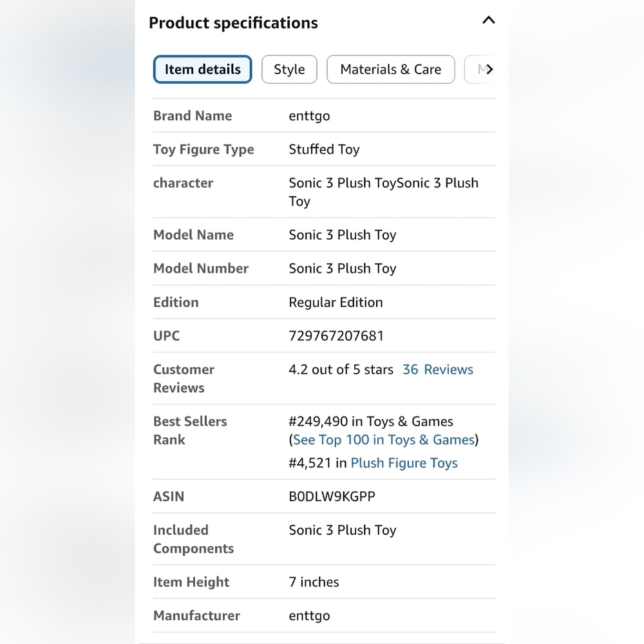Open the 36 Reviews link
Screen dimensions: 644x644
tap(437, 369)
